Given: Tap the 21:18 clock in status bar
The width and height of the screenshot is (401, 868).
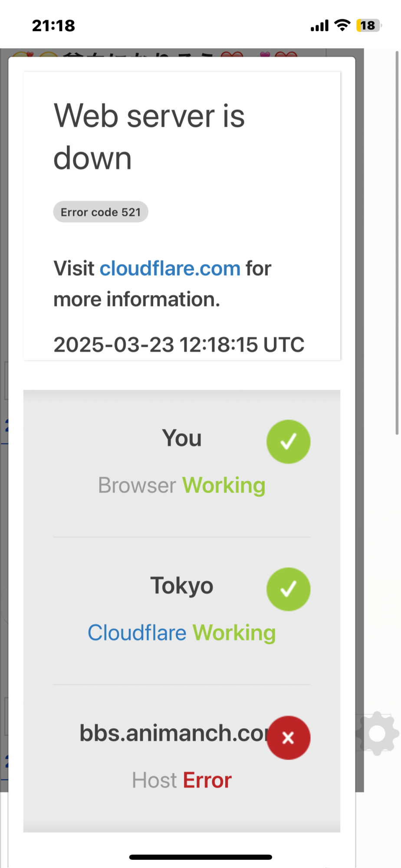Looking at the screenshot, I should click(53, 26).
